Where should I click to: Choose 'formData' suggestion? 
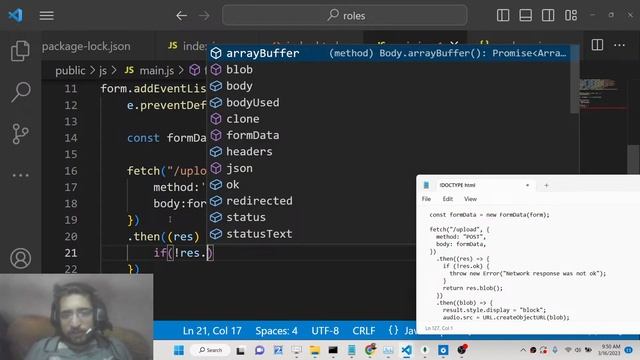389,135
